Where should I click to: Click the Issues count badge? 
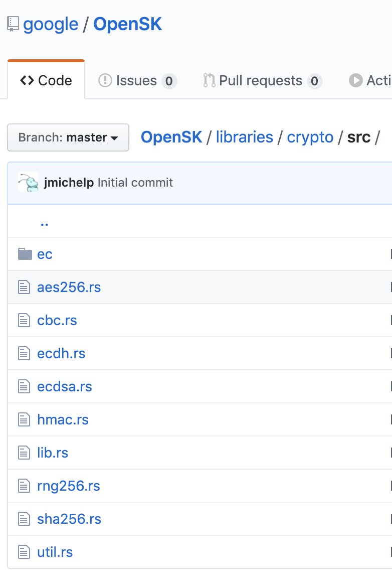click(x=169, y=81)
